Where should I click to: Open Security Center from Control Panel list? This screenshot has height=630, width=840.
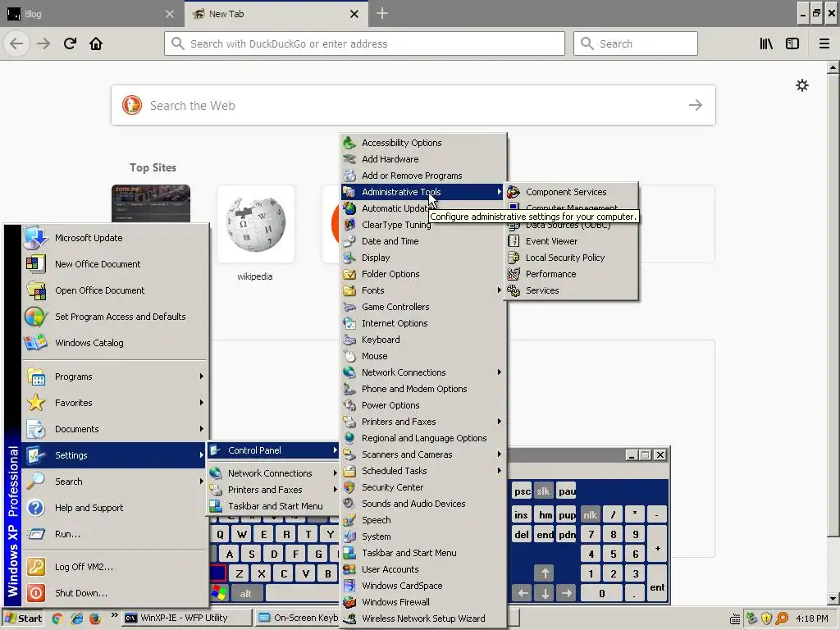tap(423, 487)
